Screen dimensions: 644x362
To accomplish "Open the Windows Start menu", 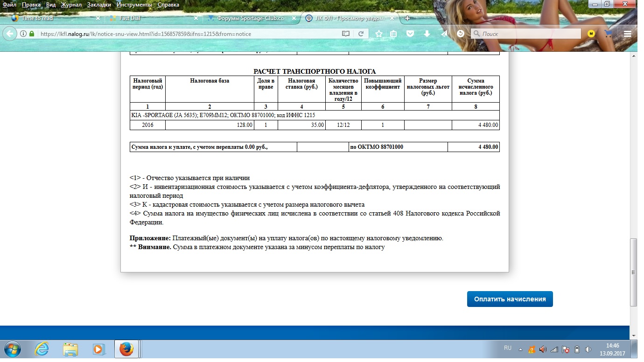I will tap(13, 349).
